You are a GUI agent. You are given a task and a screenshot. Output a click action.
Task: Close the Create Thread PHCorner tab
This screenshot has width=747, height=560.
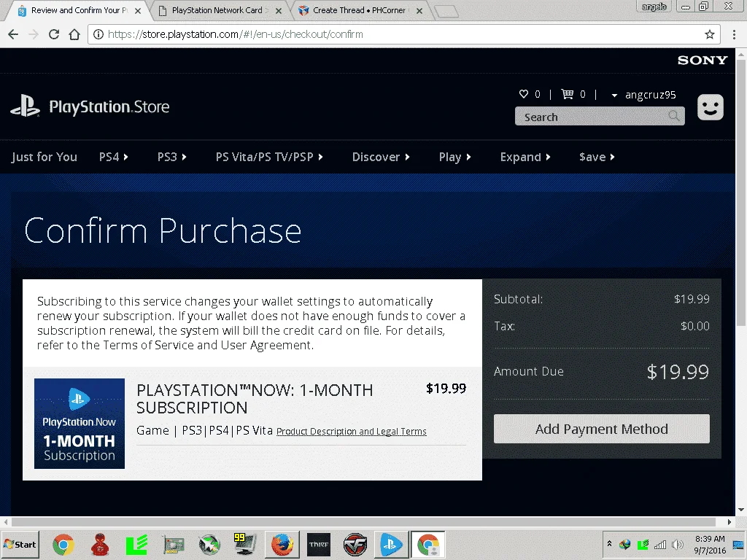click(x=419, y=10)
